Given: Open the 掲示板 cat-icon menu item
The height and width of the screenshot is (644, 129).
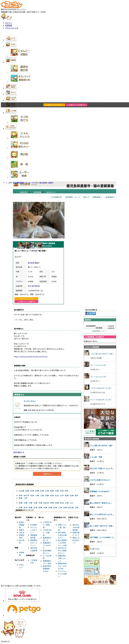Looking at the screenshot, I should pyautogui.click(x=21, y=154).
